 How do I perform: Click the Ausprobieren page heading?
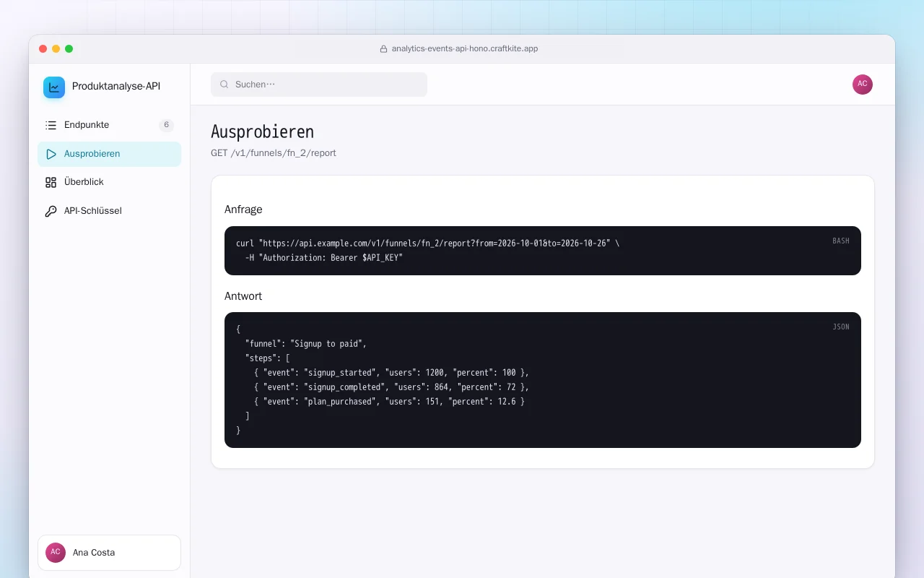point(262,132)
